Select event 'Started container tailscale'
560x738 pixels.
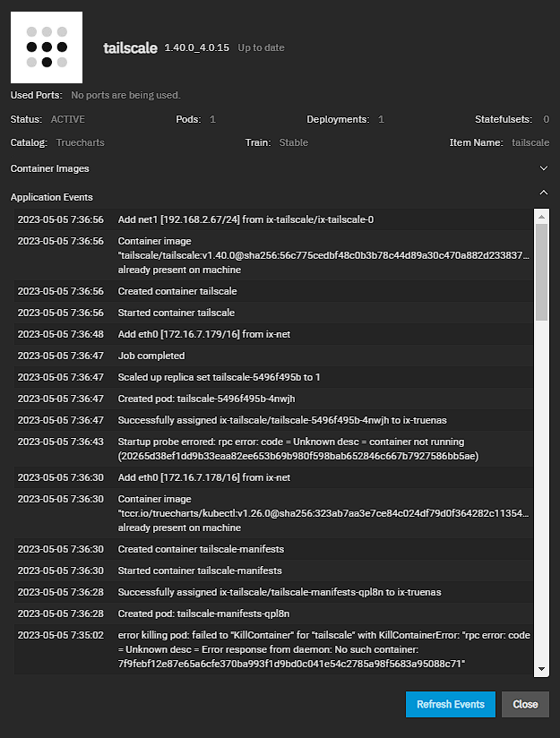click(273, 313)
